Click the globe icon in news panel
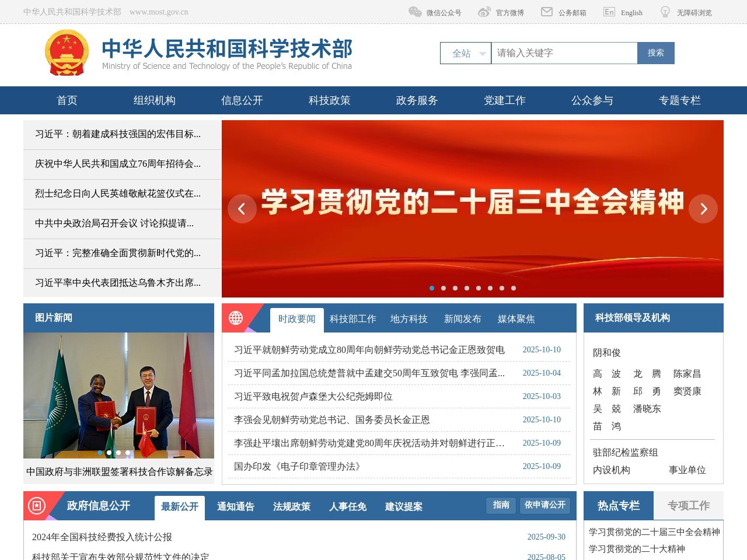This screenshot has width=747, height=560. tap(236, 318)
